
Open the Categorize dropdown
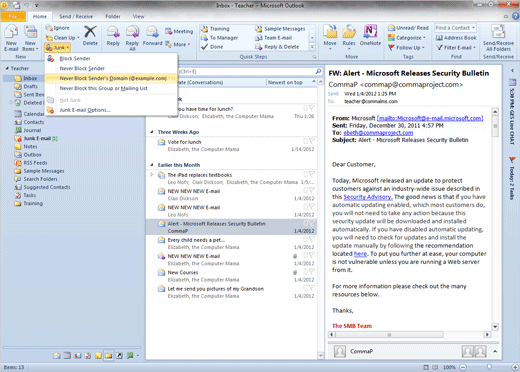coord(407,38)
